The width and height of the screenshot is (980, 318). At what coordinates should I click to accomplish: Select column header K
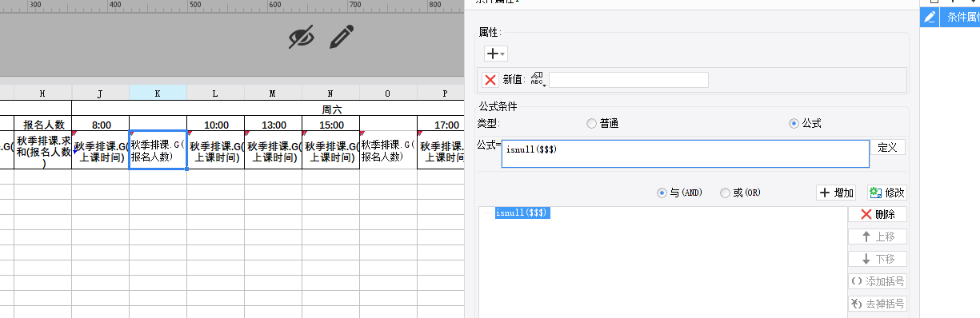[x=158, y=93]
